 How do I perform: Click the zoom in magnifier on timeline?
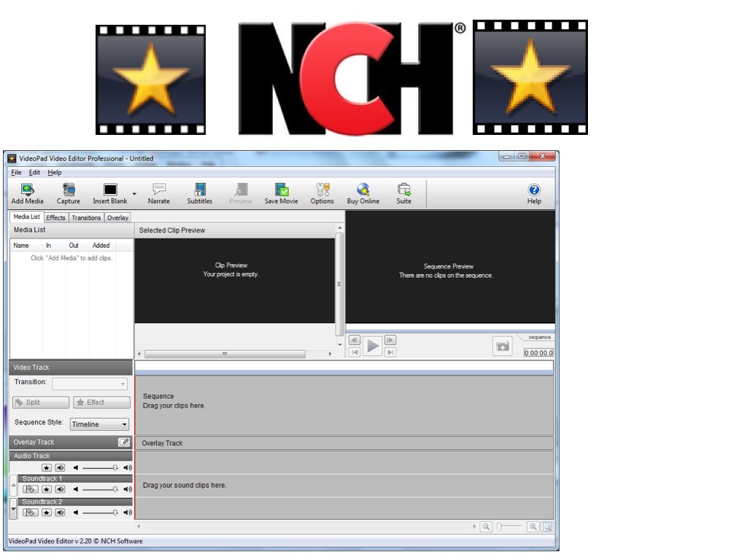tap(533, 526)
